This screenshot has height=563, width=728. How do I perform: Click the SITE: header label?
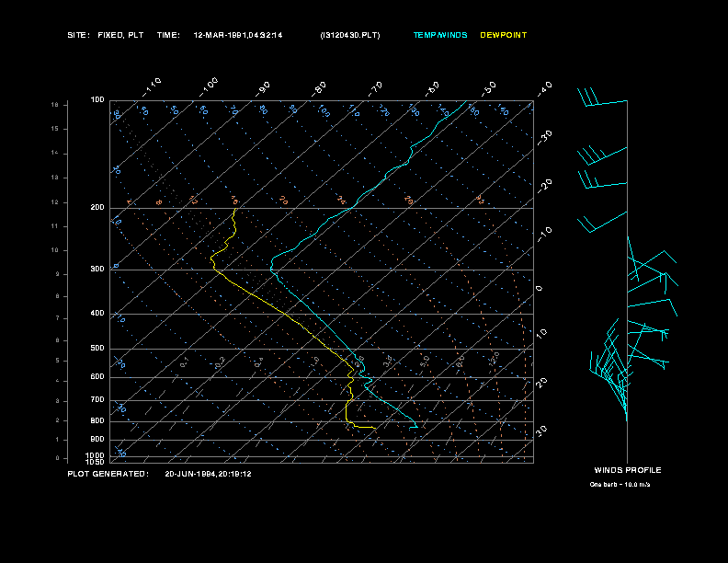click(x=78, y=35)
